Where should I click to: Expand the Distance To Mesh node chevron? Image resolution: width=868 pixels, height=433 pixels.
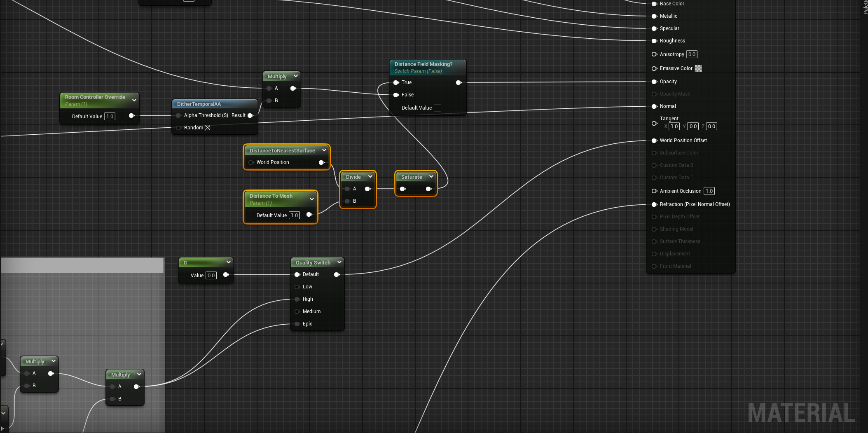[x=312, y=199]
